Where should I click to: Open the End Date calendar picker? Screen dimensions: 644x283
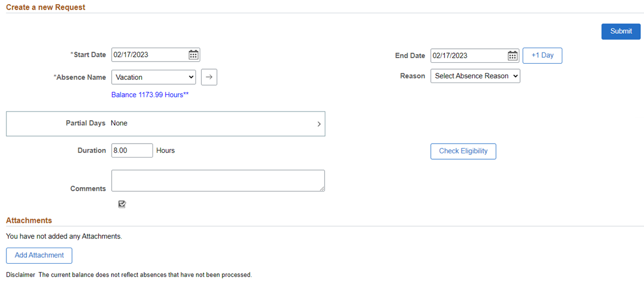tap(513, 56)
